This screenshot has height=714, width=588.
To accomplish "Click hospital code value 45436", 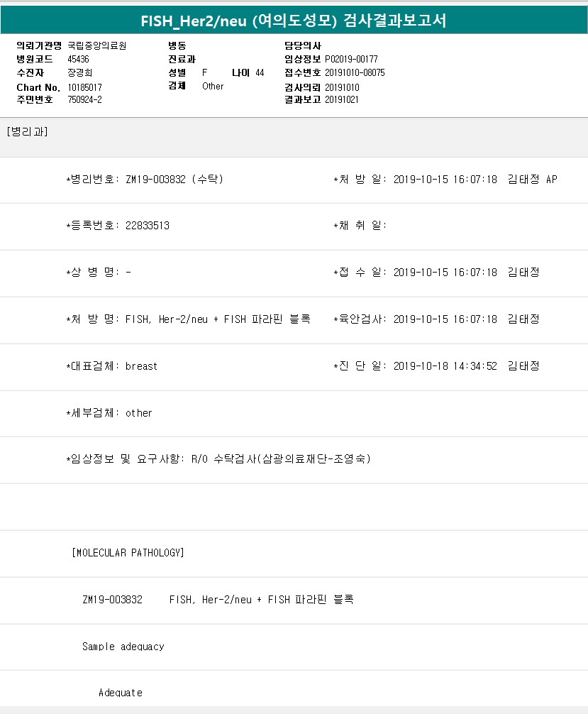I will [78, 59].
